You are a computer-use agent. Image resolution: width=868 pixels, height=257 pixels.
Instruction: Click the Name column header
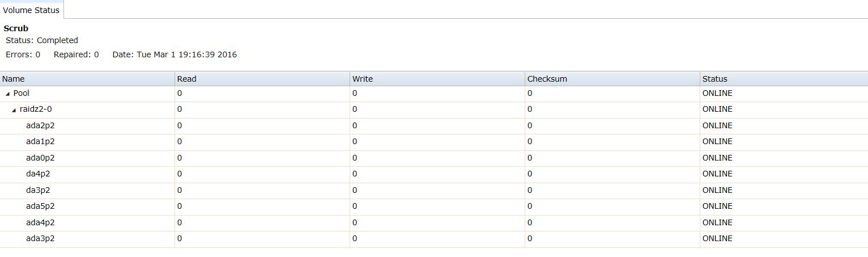click(87, 79)
